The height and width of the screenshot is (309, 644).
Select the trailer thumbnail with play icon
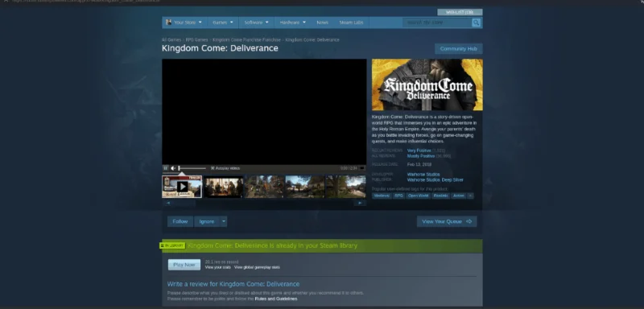pyautogui.click(x=182, y=187)
